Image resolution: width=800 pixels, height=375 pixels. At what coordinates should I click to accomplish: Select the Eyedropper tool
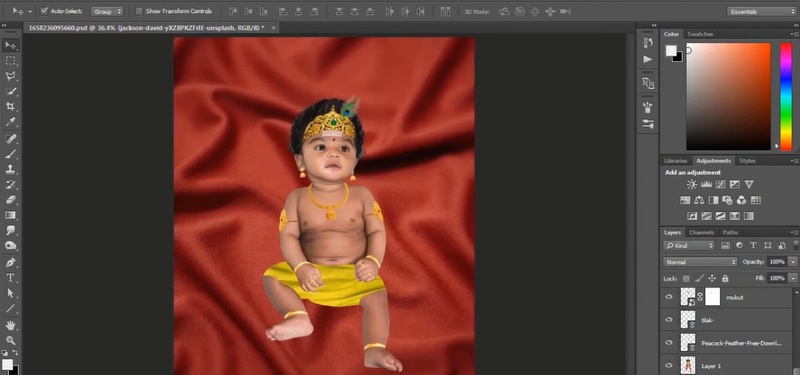coord(10,122)
